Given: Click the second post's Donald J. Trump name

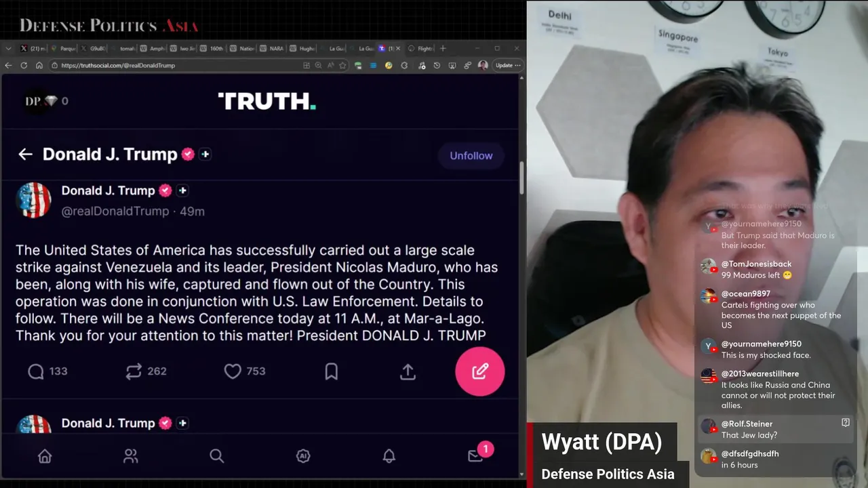Looking at the screenshot, I should tap(108, 423).
